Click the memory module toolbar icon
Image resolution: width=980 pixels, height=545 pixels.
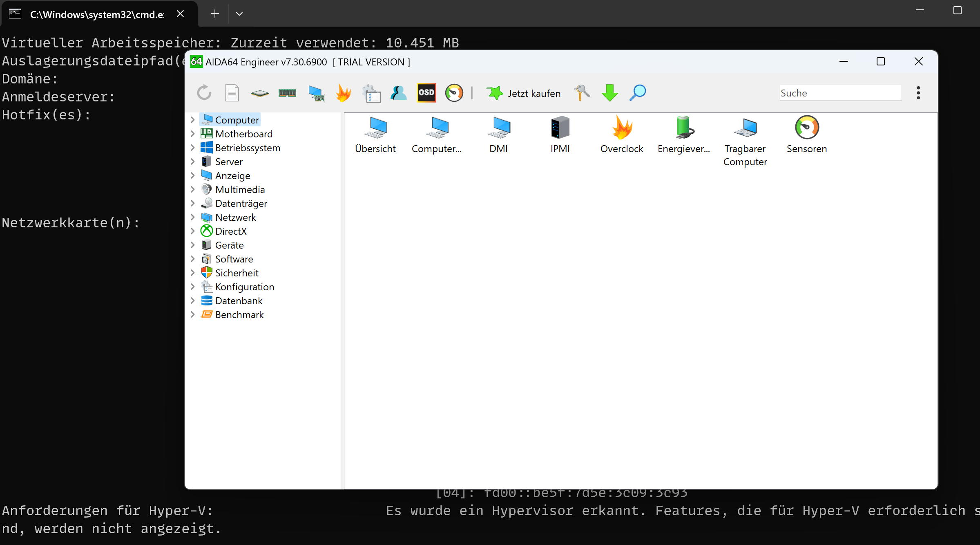287,93
